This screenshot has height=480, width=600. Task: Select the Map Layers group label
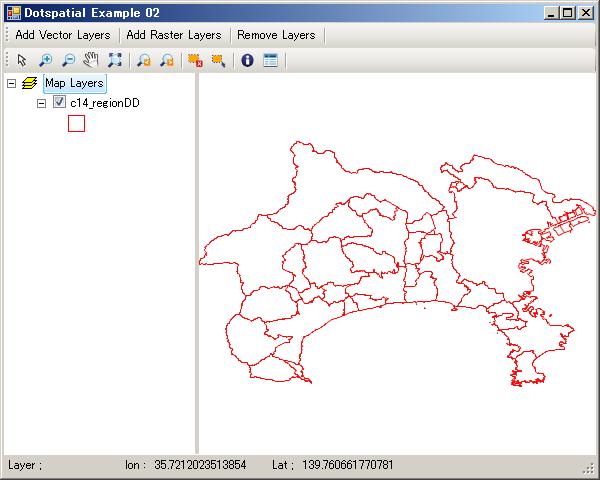pos(74,84)
